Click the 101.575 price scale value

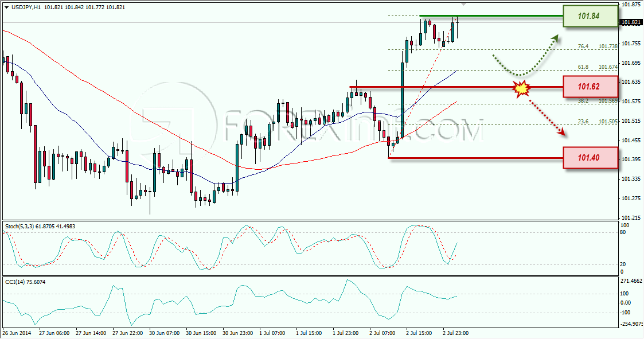coord(630,101)
